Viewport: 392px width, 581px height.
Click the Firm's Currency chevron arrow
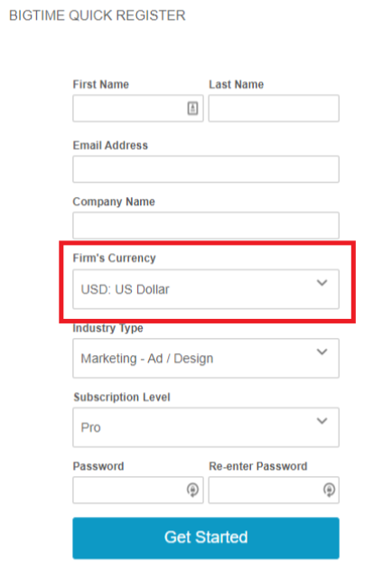[322, 283]
